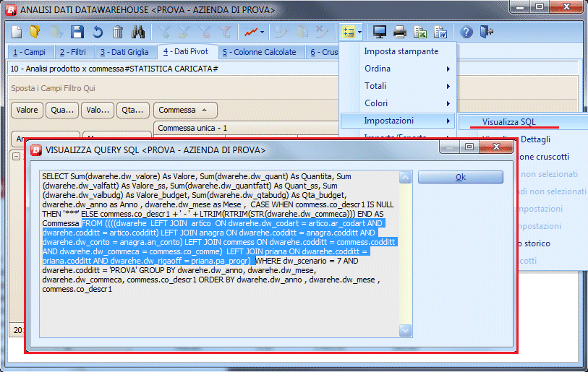The image size is (588, 372).
Task: Click the SQL text scrollbar down arrow
Action: pyautogui.click(x=405, y=330)
